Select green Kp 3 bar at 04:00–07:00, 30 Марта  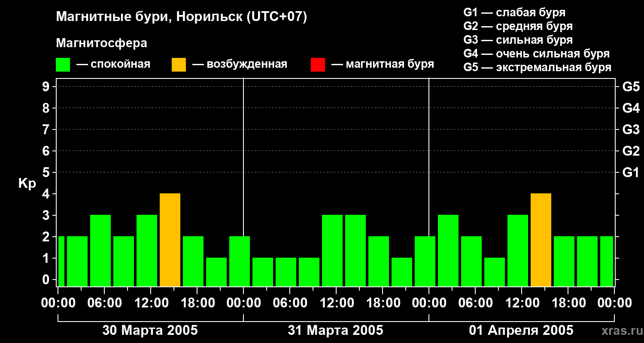pyautogui.click(x=100, y=250)
